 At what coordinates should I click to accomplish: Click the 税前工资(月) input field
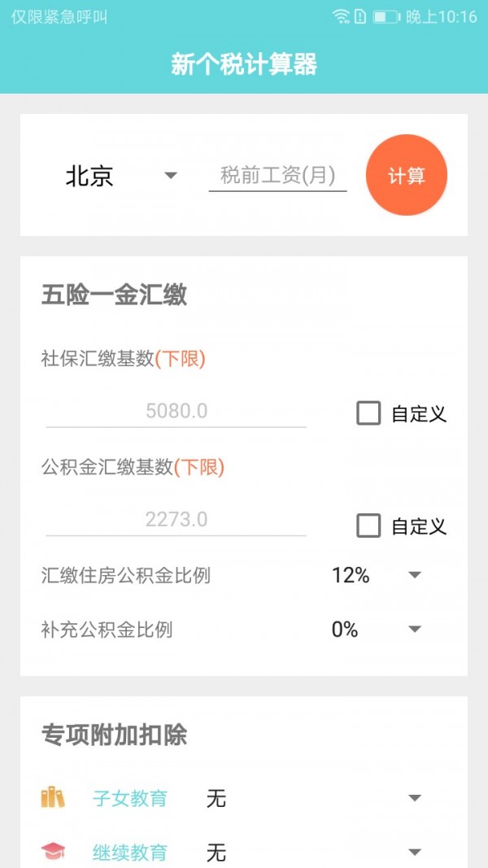coord(278,175)
